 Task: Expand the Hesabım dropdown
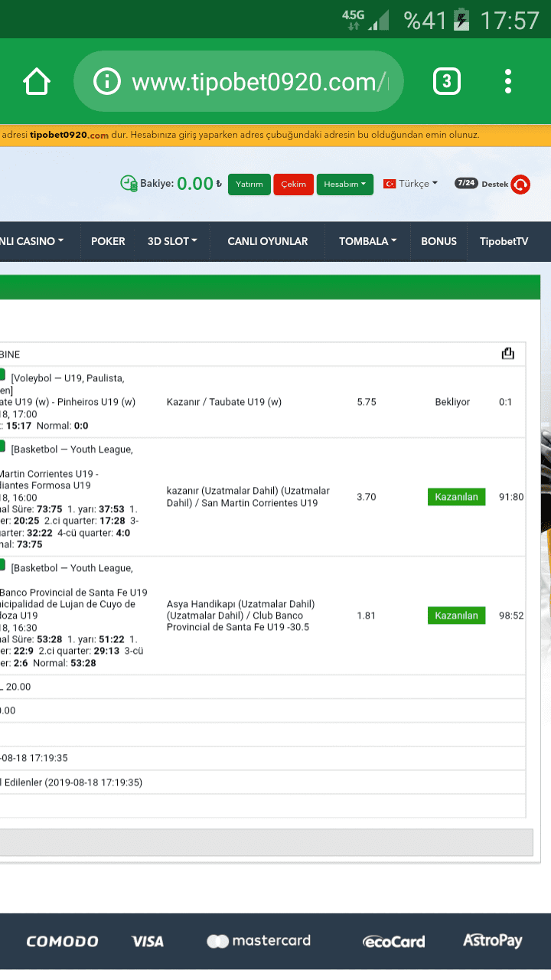pyautogui.click(x=344, y=184)
